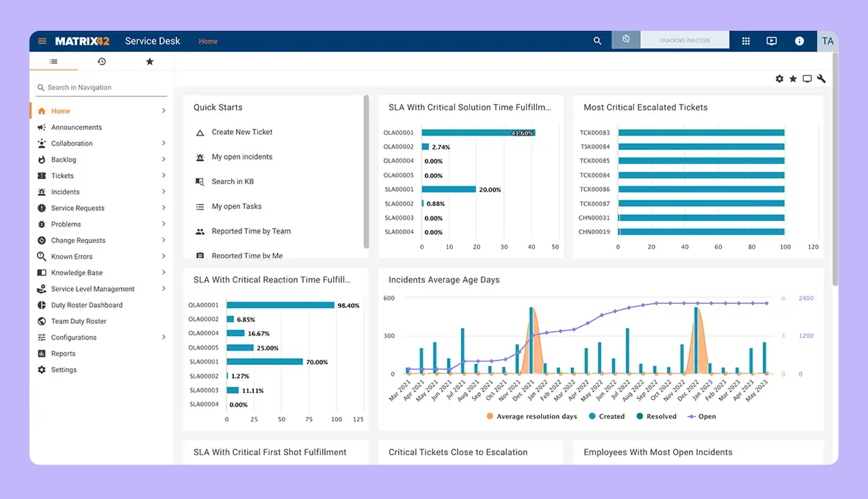This screenshot has height=499, width=868.
Task: Open Reported Time by Team
Action: click(251, 231)
